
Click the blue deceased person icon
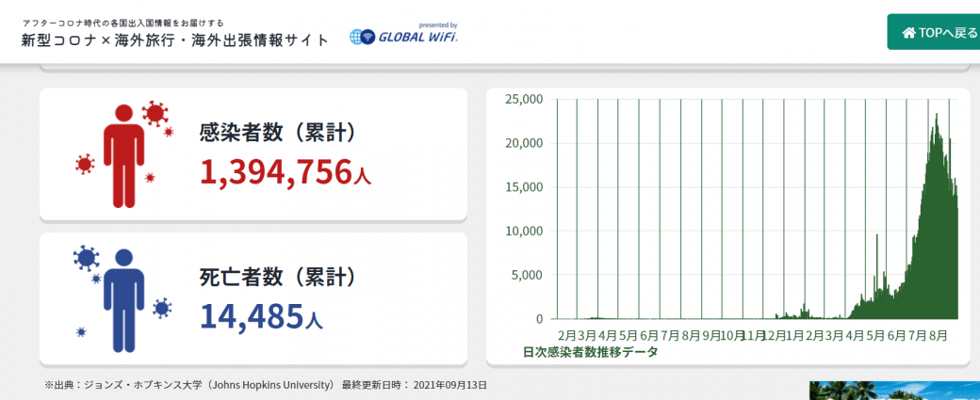[123, 301]
